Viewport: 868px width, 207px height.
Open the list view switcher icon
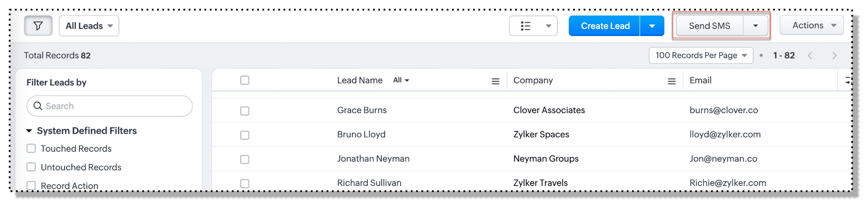point(526,26)
